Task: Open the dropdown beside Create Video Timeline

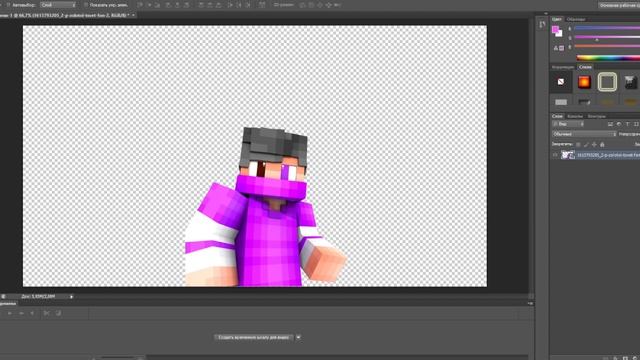Action: coord(298,338)
